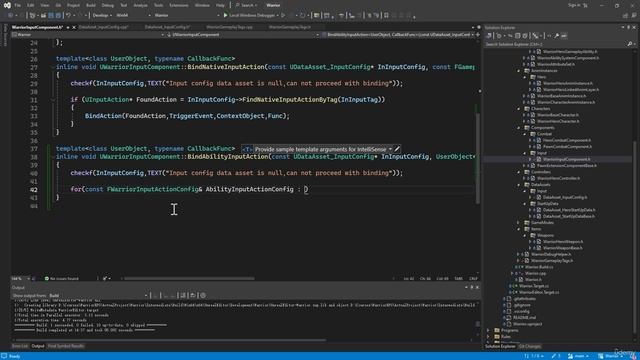Screen dimensions: 640x360
Task: Click the bookmark toolbar icon
Action: pos(386,16)
